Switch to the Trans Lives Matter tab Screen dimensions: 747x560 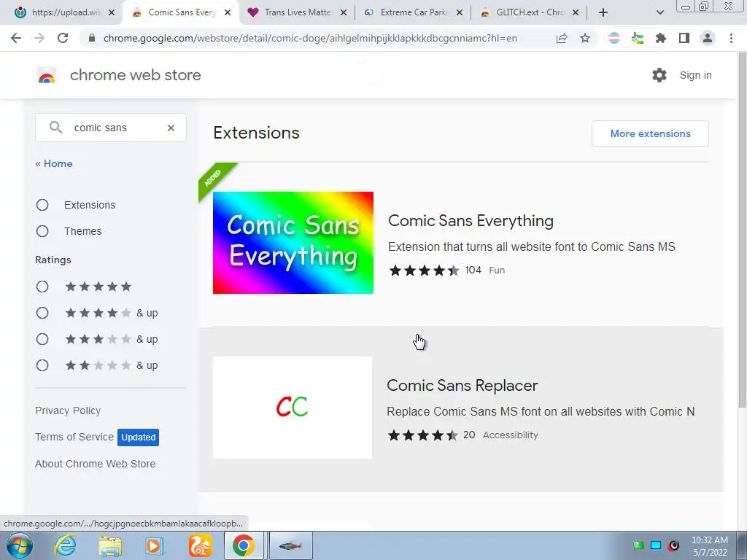(x=298, y=12)
